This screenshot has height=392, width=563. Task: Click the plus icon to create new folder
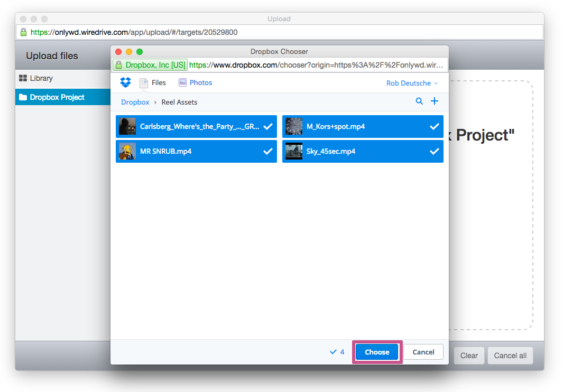(x=435, y=101)
